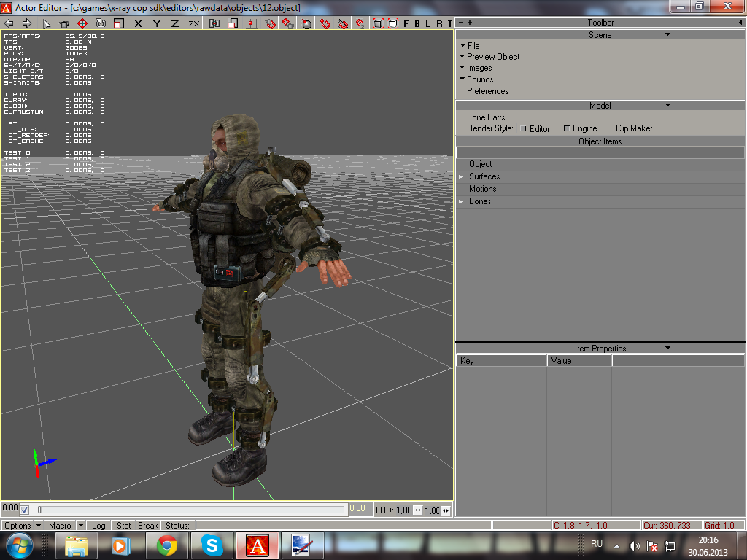Expand the Surfaces tree node
This screenshot has width=747, height=560.
pos(461,176)
